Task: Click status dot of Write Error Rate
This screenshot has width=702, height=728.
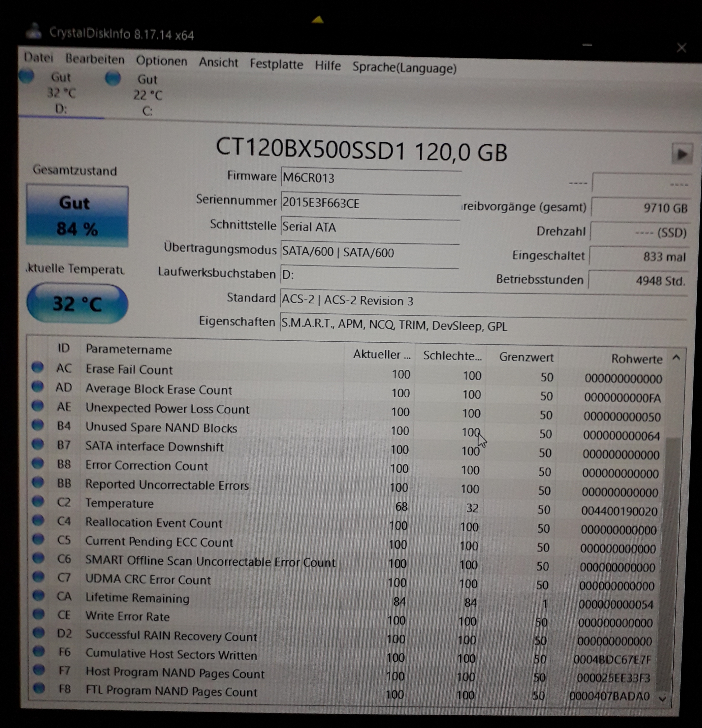Action: tap(38, 614)
